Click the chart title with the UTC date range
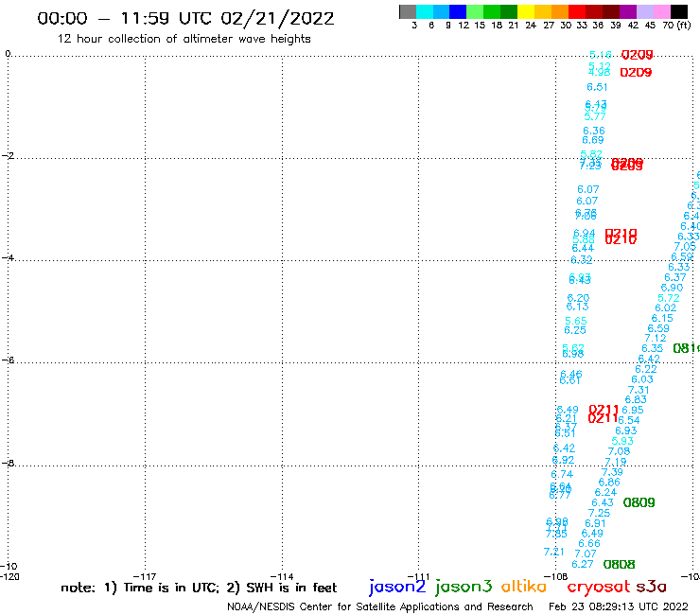 coord(185,19)
